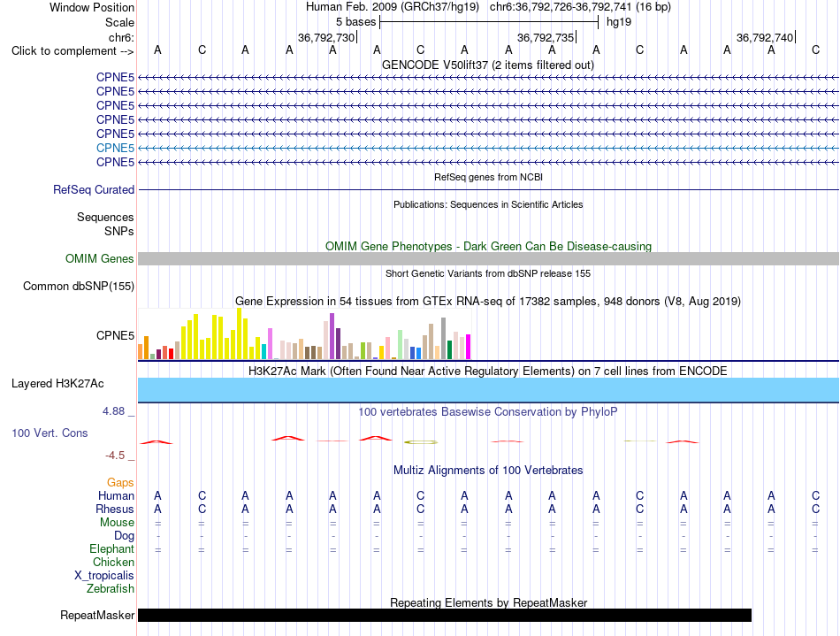Click the light-blue highlighted CPNE5 transcript label
The height and width of the screenshot is (636, 840).
pos(115,148)
